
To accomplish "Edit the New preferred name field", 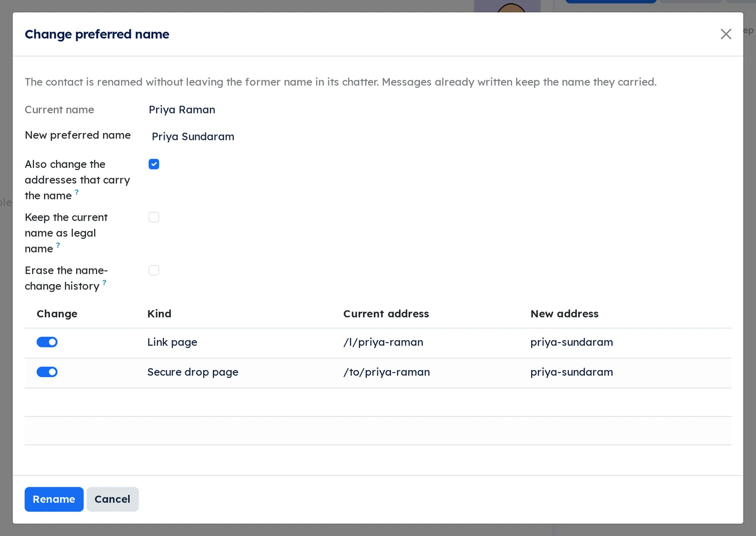I will (439, 137).
